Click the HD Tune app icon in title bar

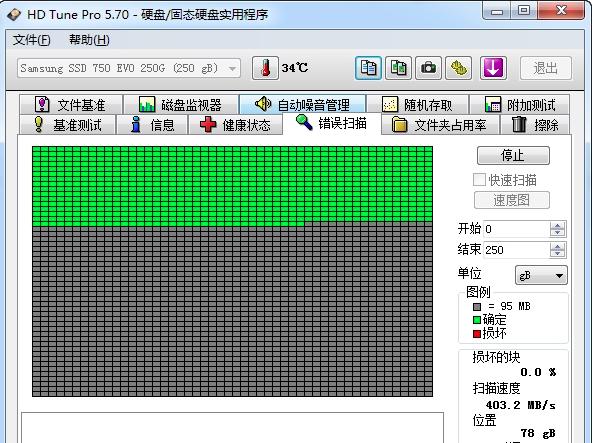14,15
